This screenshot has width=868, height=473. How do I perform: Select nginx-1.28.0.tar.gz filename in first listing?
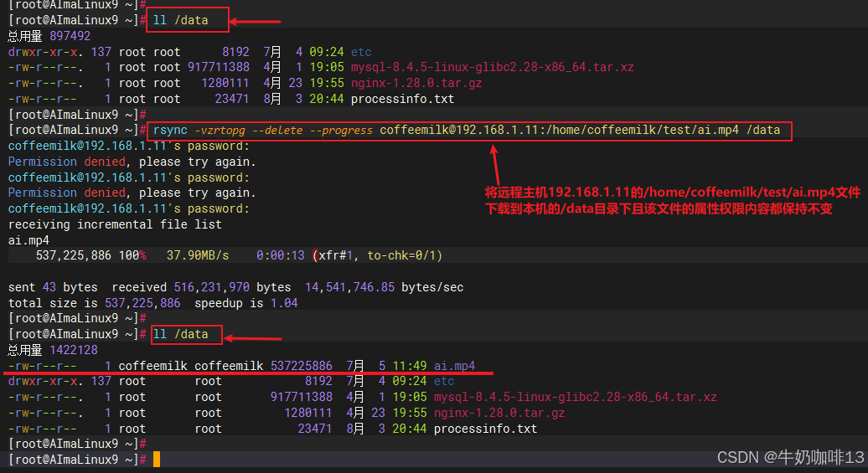(x=416, y=83)
